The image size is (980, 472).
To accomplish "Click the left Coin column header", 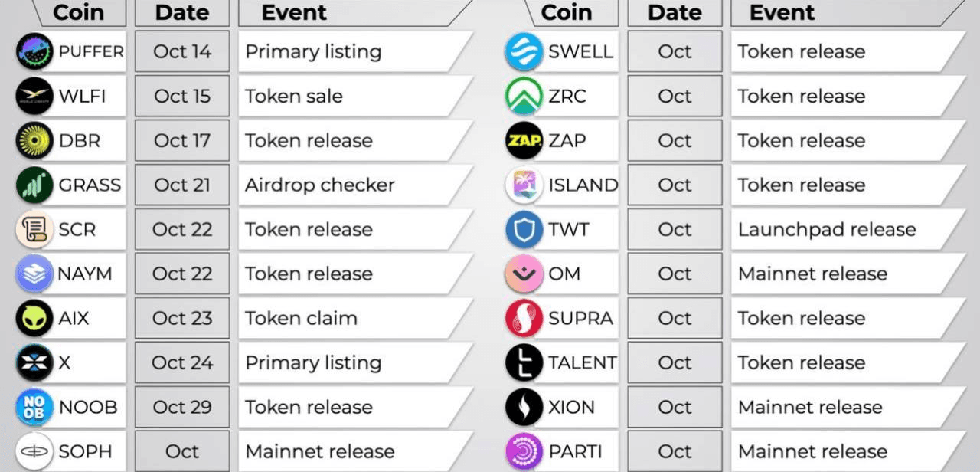I will (79, 12).
